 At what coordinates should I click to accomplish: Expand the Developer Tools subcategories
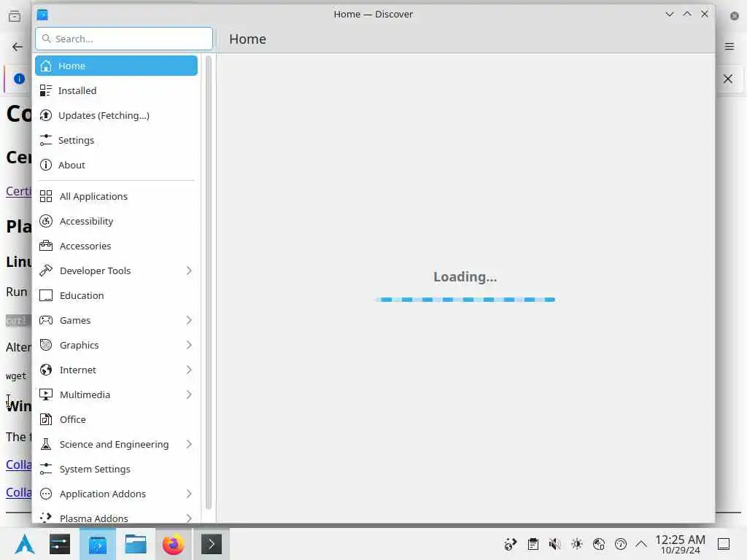click(x=189, y=271)
